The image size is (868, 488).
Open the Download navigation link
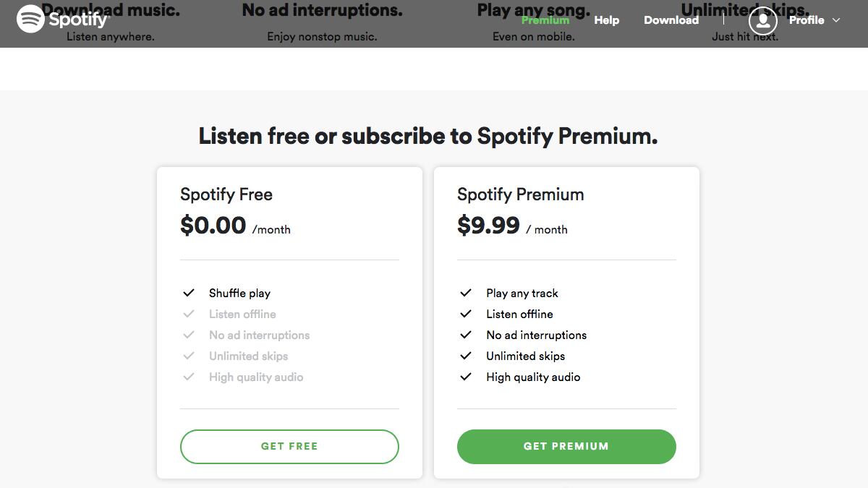[671, 20]
